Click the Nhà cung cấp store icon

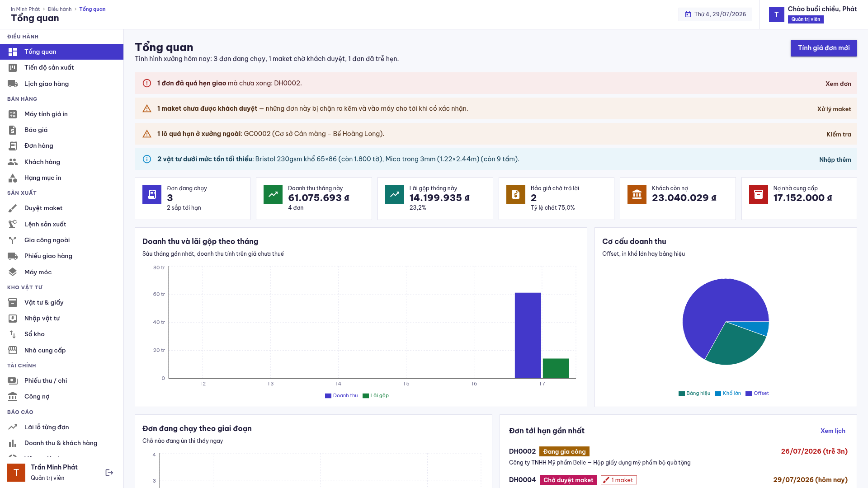pyautogui.click(x=13, y=350)
